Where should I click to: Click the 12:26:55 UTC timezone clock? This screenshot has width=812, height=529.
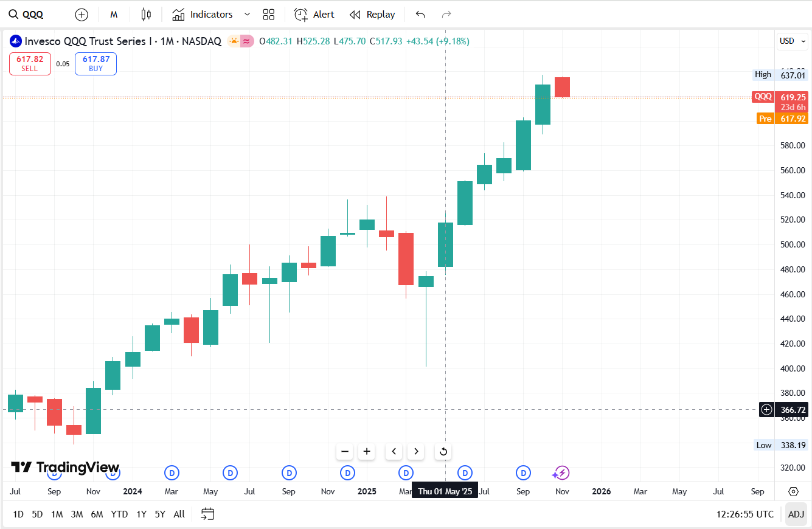pos(745,514)
